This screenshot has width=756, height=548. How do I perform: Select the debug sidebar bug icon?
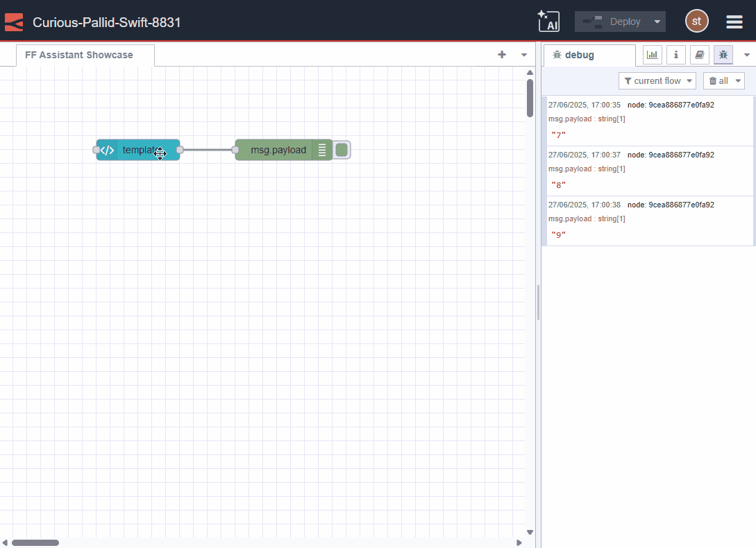[723, 54]
